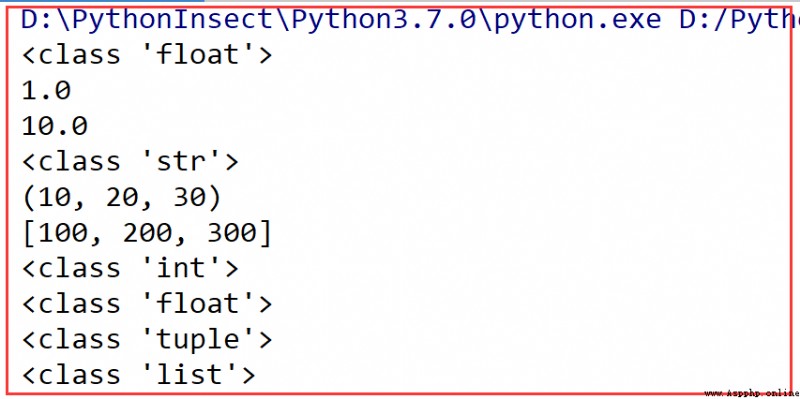This screenshot has height=399, width=800.
Task: Click the value 30 inside the tuple output
Action: (187, 197)
